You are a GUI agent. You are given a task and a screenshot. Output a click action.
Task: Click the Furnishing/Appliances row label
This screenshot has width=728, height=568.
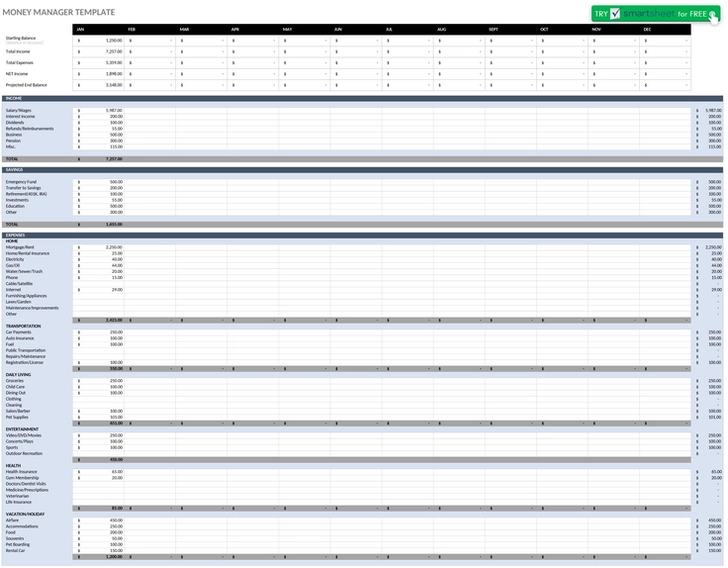coord(27,296)
